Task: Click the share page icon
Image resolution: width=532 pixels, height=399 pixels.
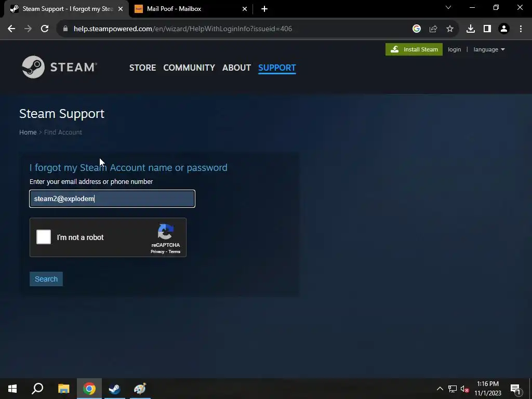Action: 433,29
